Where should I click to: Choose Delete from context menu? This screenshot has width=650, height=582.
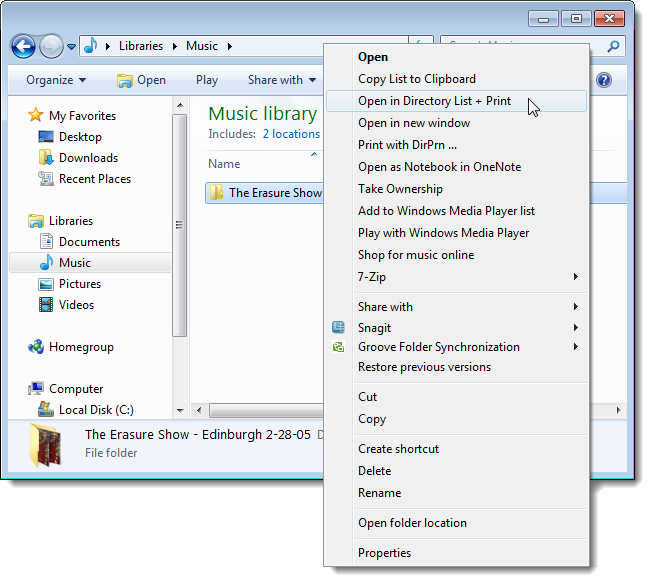tap(456, 471)
